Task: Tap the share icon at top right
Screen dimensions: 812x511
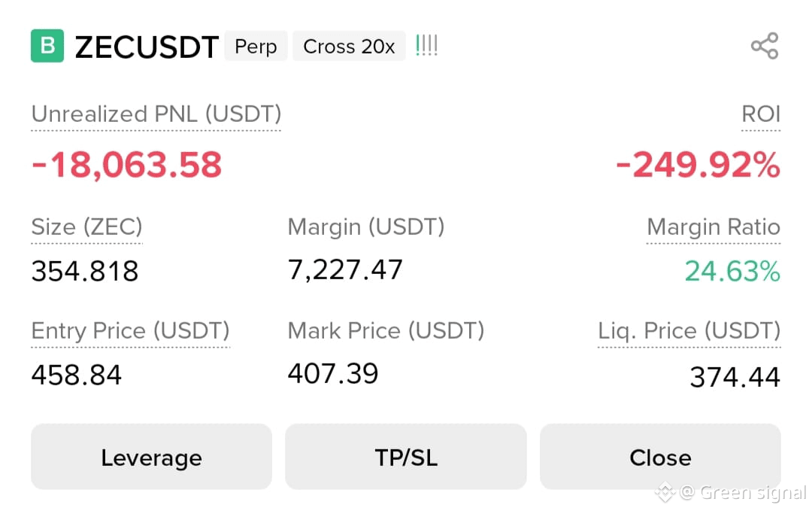Action: pyautogui.click(x=765, y=46)
